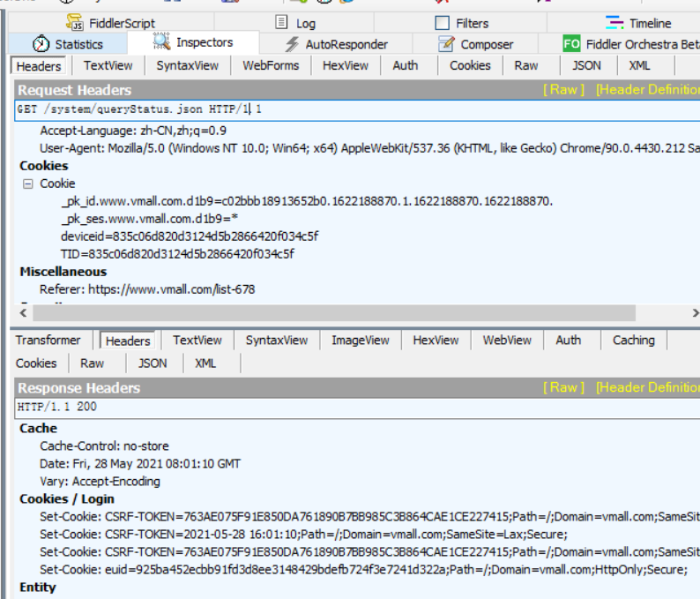Image resolution: width=700 pixels, height=599 pixels.
Task: Select response TextView inspector tab
Action: tap(197, 341)
